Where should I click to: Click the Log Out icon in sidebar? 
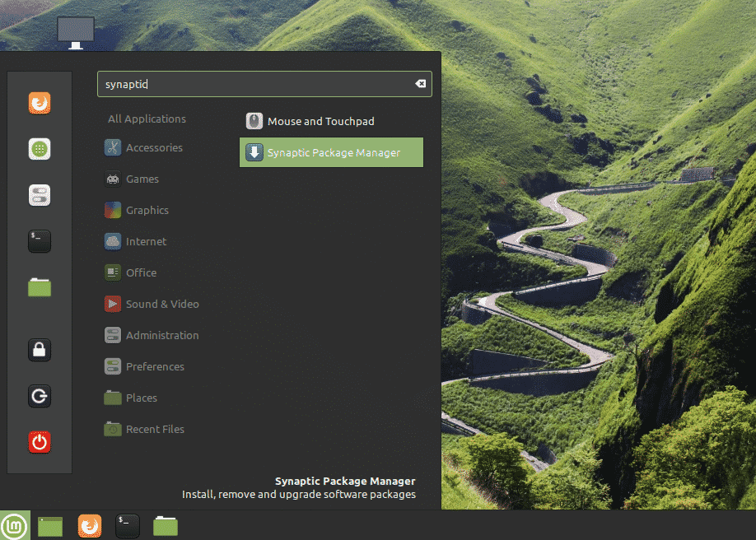pyautogui.click(x=40, y=396)
